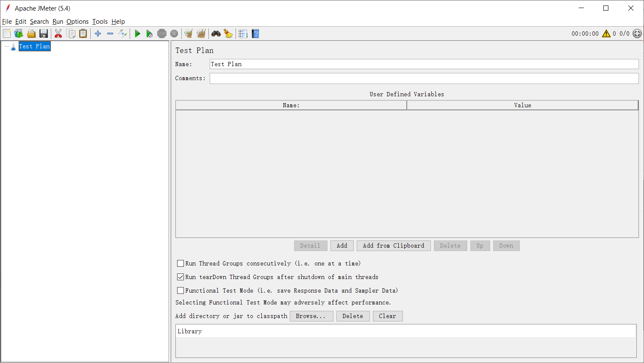644x363 pixels.
Task: Click the Down button
Action: point(506,246)
